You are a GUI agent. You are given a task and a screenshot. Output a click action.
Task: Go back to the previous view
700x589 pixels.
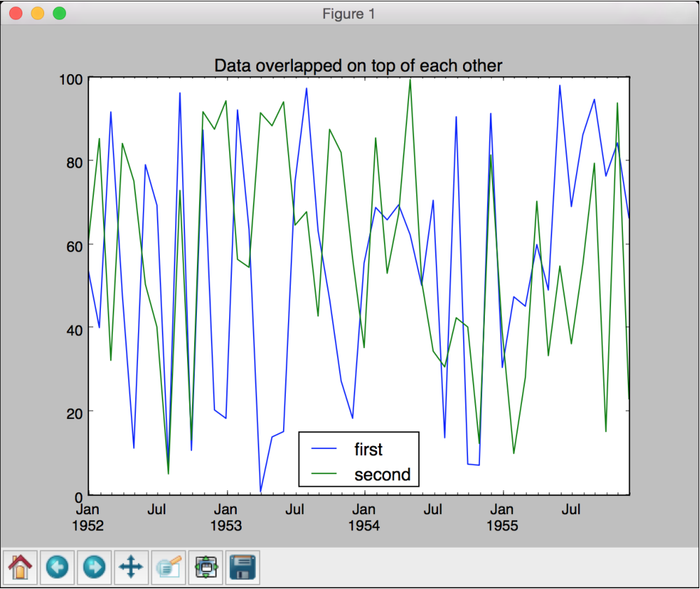pos(57,567)
